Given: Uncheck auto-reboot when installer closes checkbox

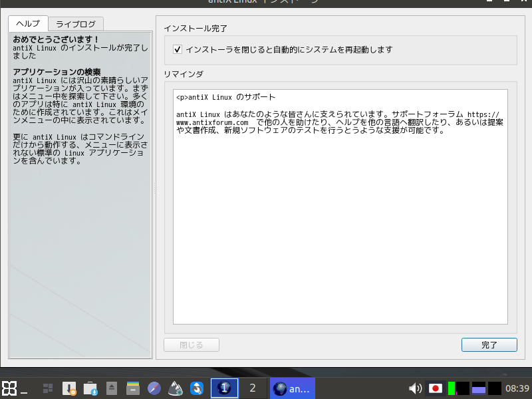Looking at the screenshot, I should (x=178, y=49).
